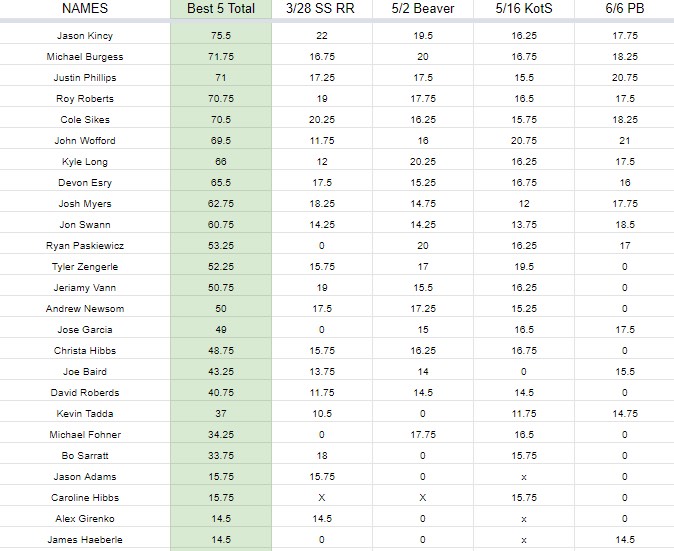Viewport: 674px width, 551px height.
Task: Select the Best 5 Total header cell
Action: pyautogui.click(x=221, y=9)
